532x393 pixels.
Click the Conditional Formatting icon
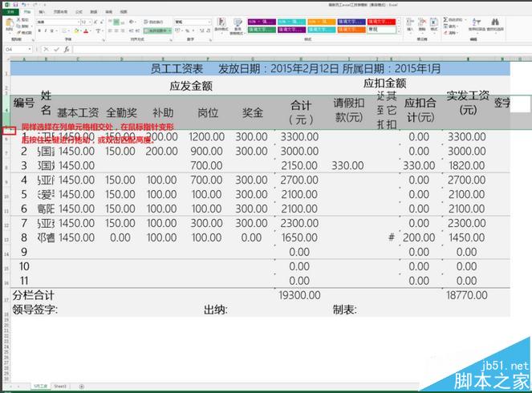[221, 23]
